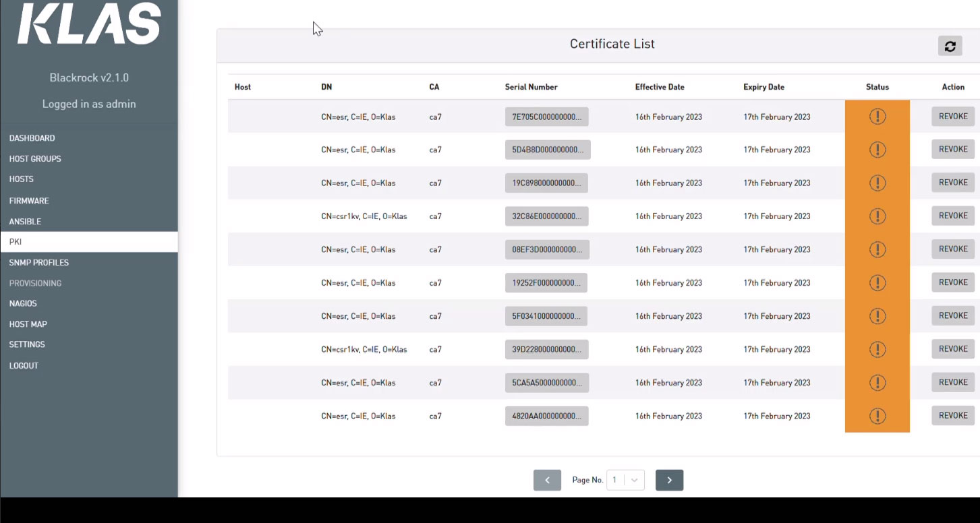Image resolution: width=980 pixels, height=523 pixels.
Task: Revoke certificate with serial 5CA5A5
Action: (x=952, y=382)
